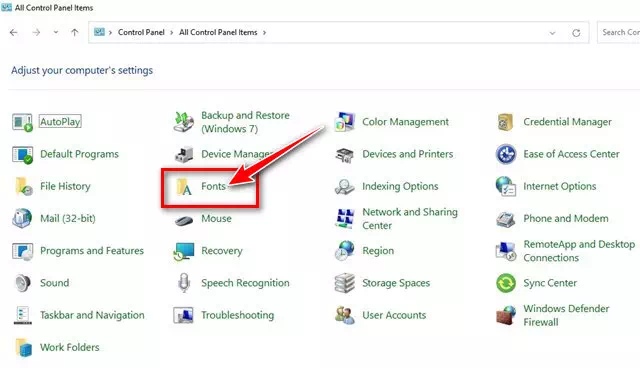
Task: Open the Phone and Modem icon
Action: coord(506,219)
